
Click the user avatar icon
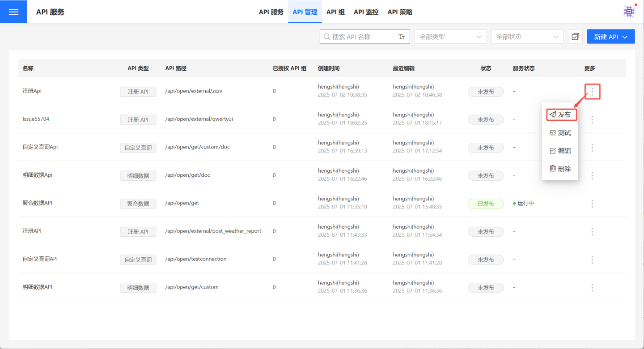coord(629,12)
